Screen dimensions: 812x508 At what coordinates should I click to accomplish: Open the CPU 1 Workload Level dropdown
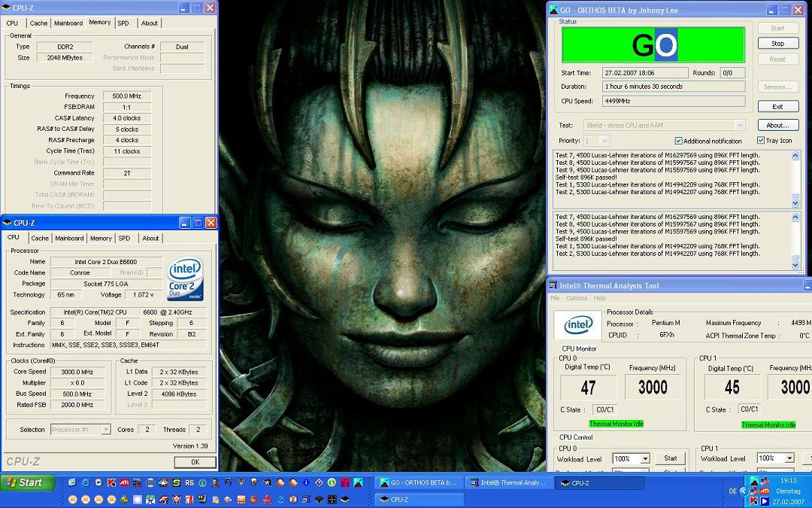pyautogui.click(x=789, y=458)
